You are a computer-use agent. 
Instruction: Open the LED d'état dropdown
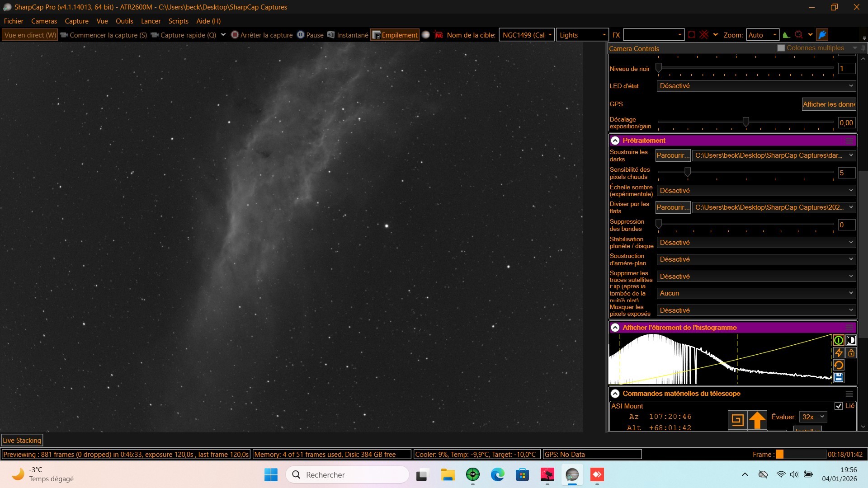(x=756, y=86)
